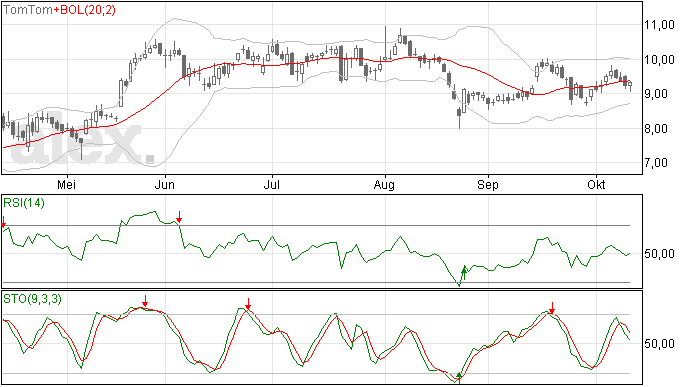Screen dimensions: 690x387
Task: Click the red STO sell arrow in late May
Action: coord(145,302)
